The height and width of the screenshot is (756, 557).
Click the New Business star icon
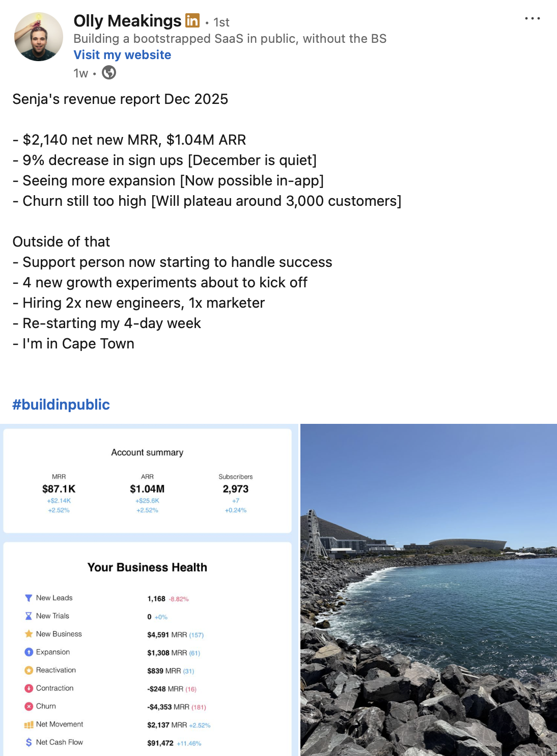click(x=29, y=634)
